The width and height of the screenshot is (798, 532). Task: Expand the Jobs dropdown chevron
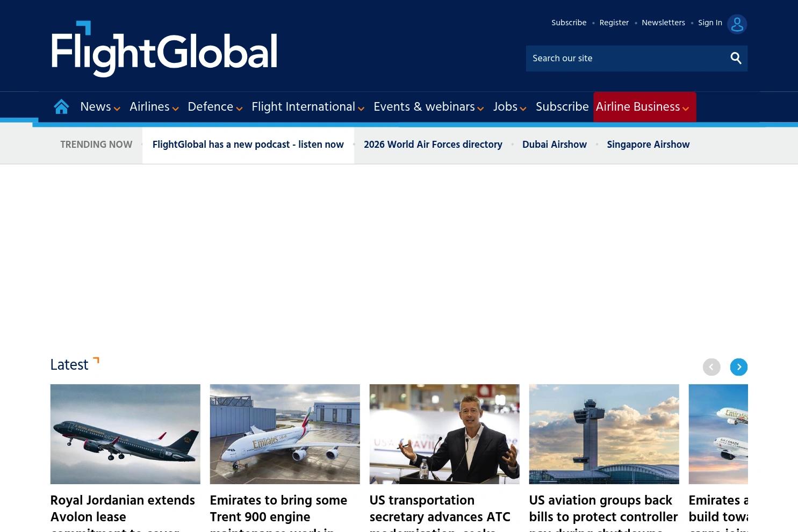pyautogui.click(x=523, y=109)
